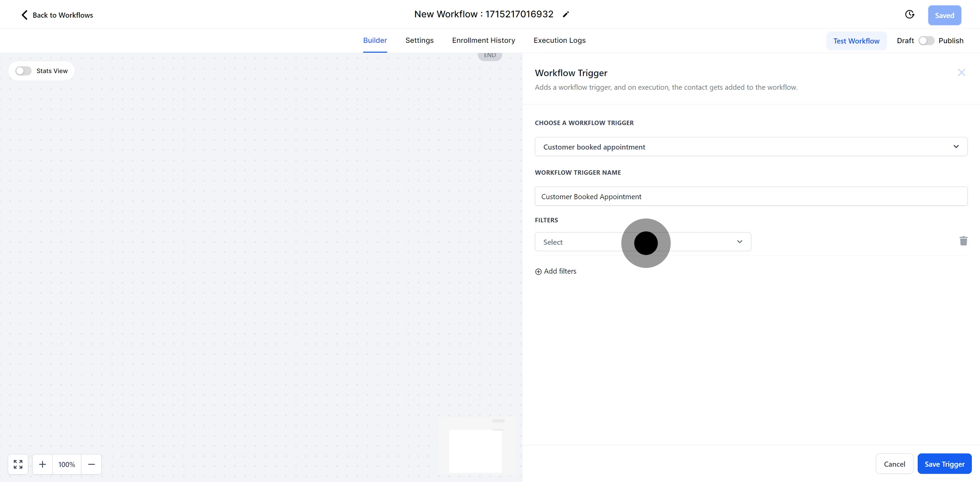Click plus circle icon beside Add filters
The image size is (980, 482).
coord(538,271)
